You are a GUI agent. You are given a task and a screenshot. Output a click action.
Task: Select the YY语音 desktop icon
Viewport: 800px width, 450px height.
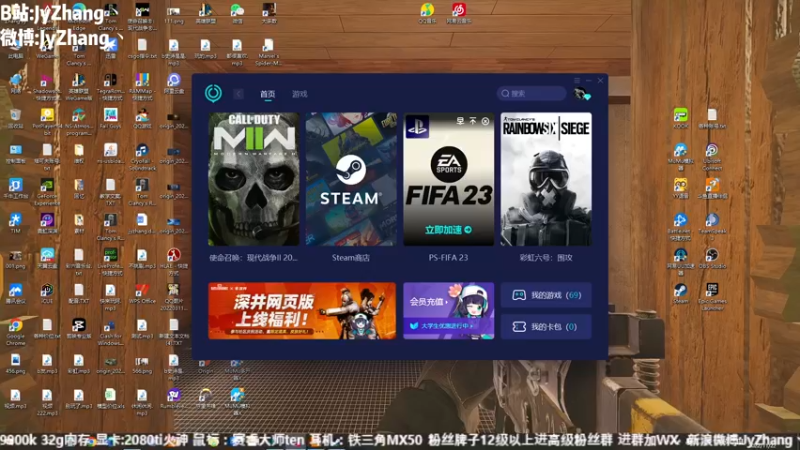(x=681, y=188)
